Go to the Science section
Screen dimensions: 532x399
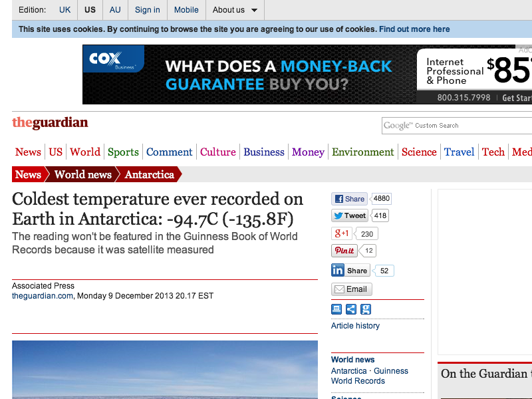(419, 152)
